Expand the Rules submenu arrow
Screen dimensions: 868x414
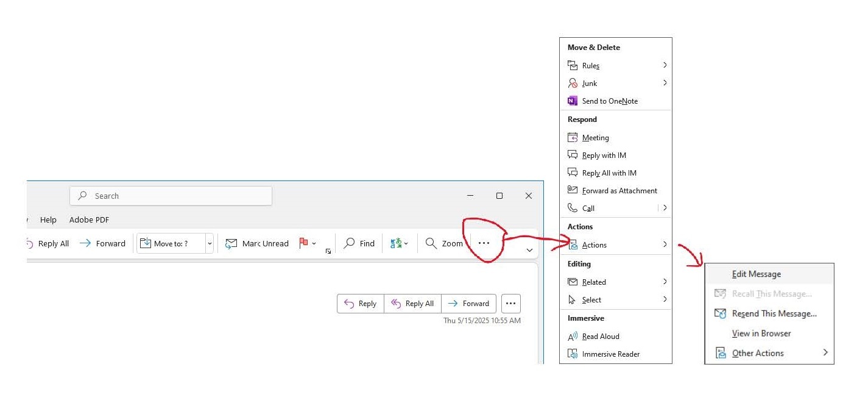point(665,65)
